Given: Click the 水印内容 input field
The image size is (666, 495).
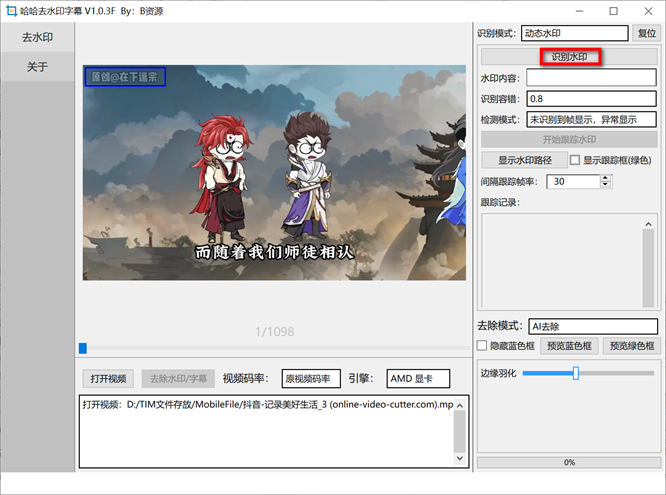Looking at the screenshot, I should (593, 78).
